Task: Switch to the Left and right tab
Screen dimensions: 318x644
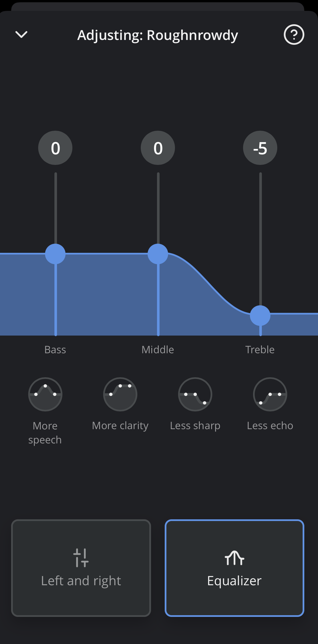Action: click(81, 568)
